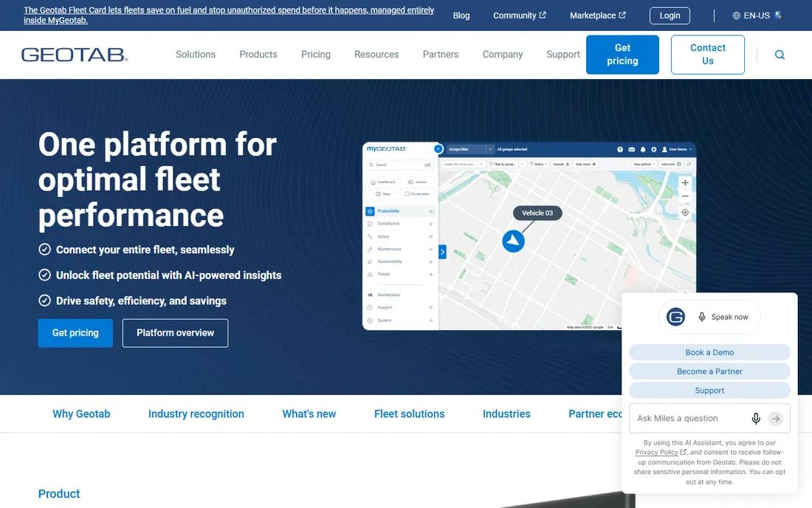Click the map zoom out minus button

coord(684,197)
